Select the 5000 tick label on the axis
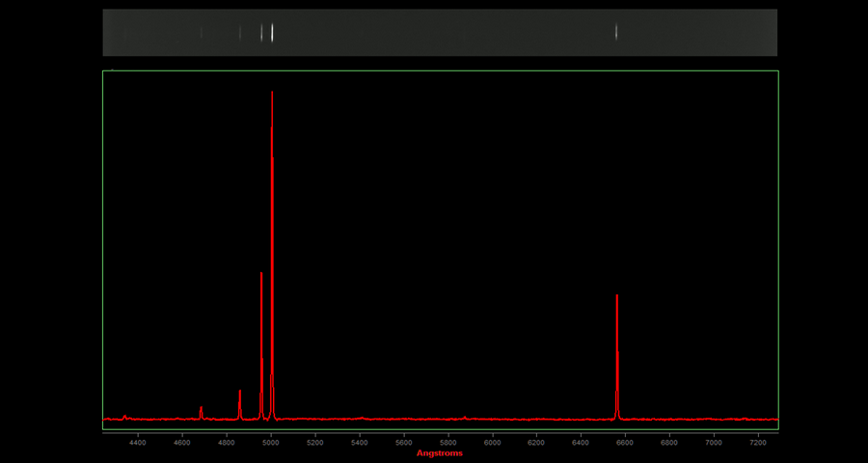The width and height of the screenshot is (868, 463). [x=271, y=442]
